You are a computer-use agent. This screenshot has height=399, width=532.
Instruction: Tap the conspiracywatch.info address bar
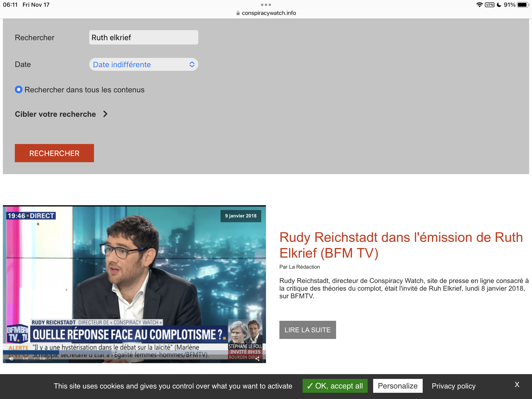266,13
